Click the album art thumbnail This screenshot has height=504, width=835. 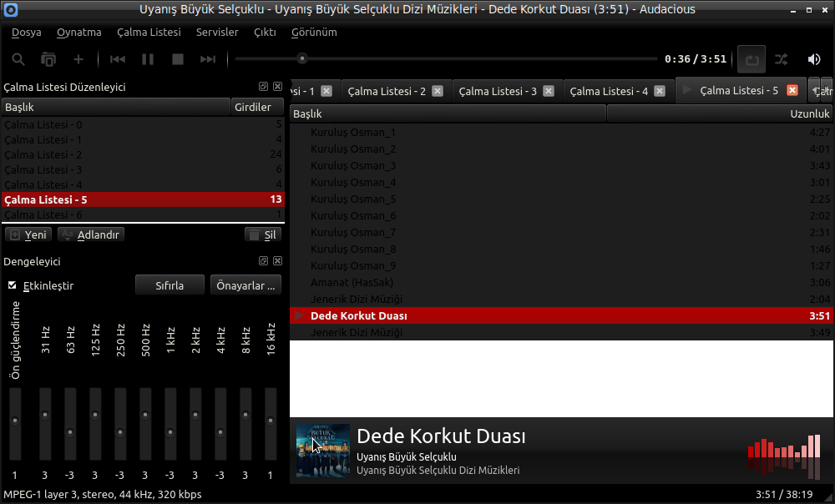(x=322, y=451)
